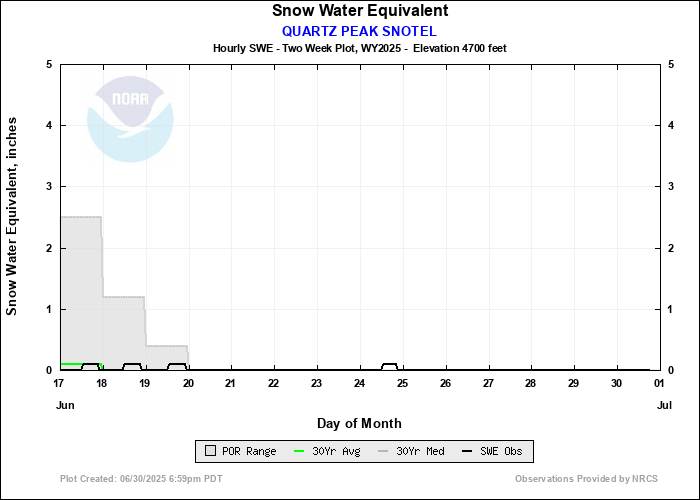Click the x-axis date label 22
The width and height of the screenshot is (700, 500).
pos(273,384)
